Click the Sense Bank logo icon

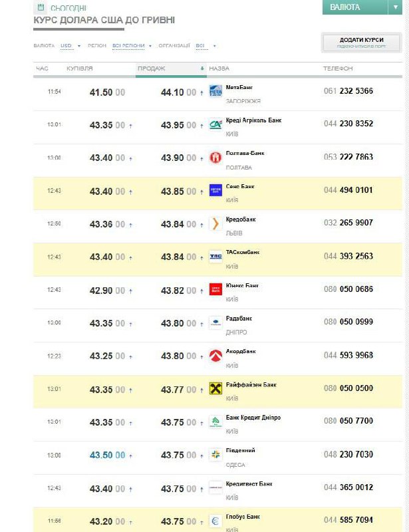pos(215,190)
